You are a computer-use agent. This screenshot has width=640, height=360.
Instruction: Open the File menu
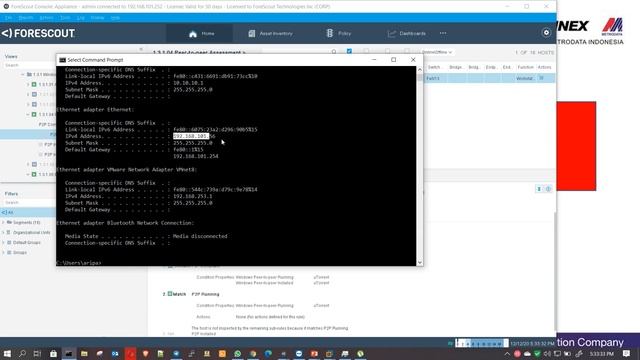pos(8,18)
